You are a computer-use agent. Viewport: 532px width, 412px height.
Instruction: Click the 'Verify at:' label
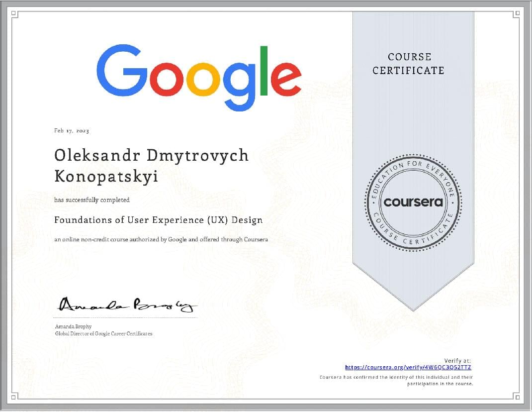[457, 360]
